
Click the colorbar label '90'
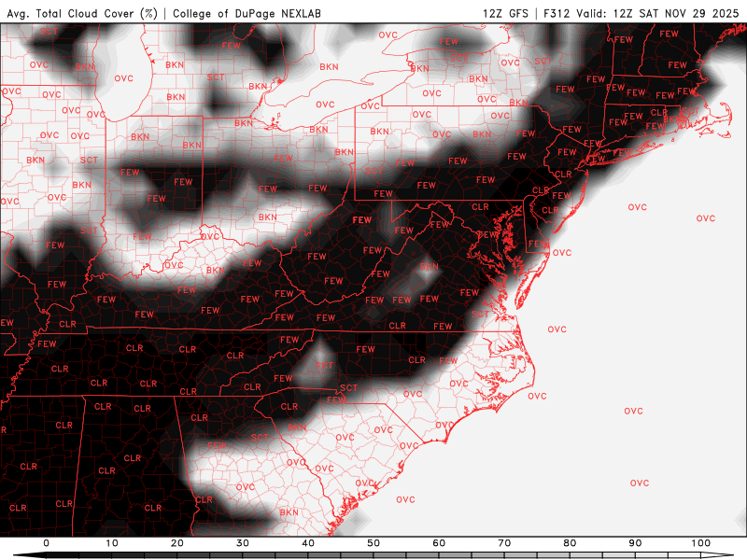pos(635,543)
